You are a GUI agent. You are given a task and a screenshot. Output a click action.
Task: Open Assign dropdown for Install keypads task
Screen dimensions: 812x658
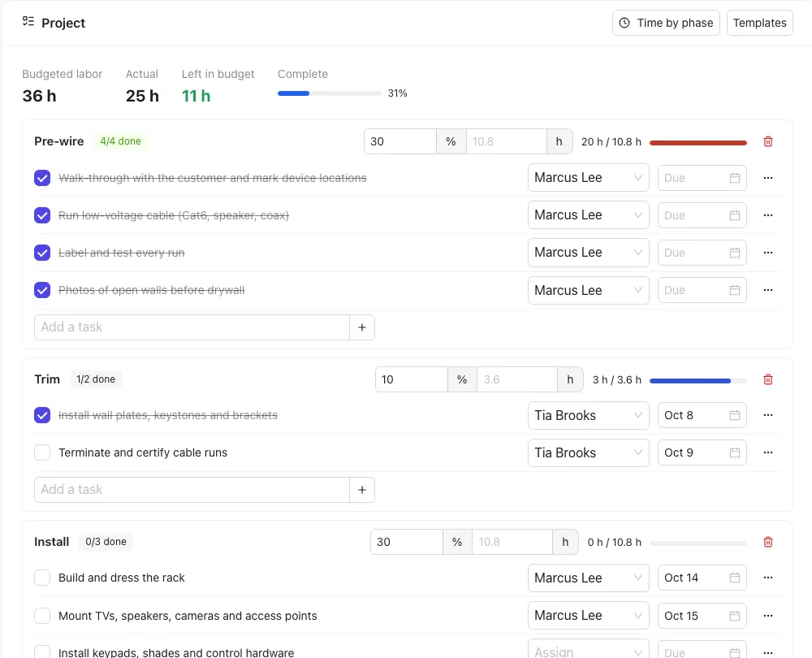pos(588,651)
